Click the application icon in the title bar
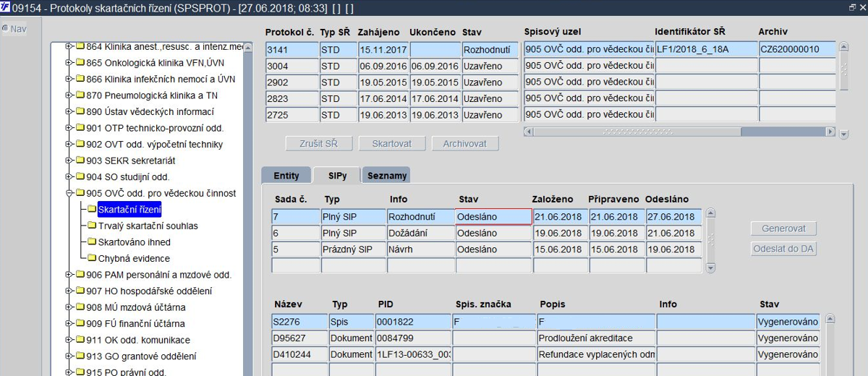868x376 pixels. coord(7,7)
